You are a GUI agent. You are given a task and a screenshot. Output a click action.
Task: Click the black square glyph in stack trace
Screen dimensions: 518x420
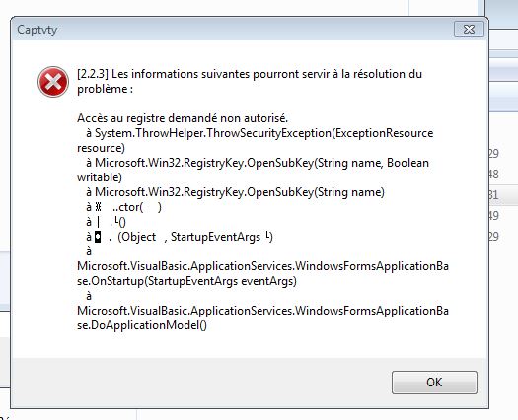(98, 237)
